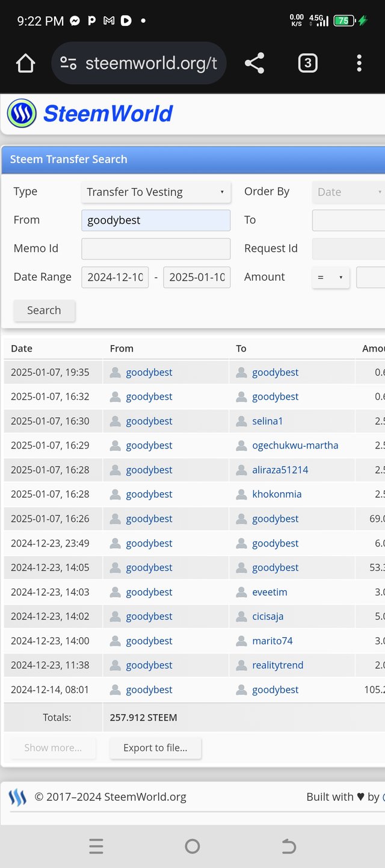This screenshot has height=868, width=385.
Task: Click the From input field with goodybest
Action: click(156, 220)
